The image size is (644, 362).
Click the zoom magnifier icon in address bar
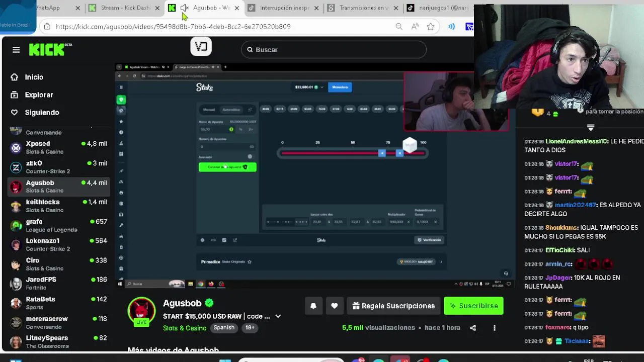(399, 26)
